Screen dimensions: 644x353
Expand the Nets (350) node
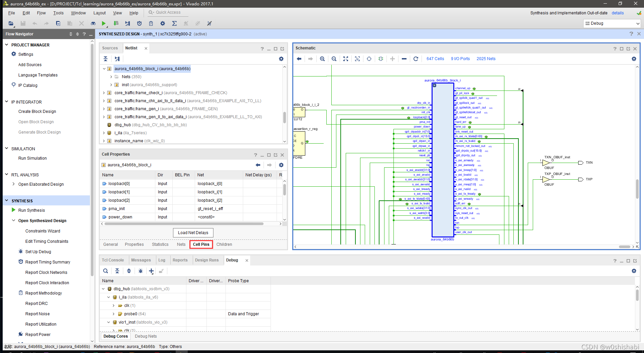coord(111,77)
